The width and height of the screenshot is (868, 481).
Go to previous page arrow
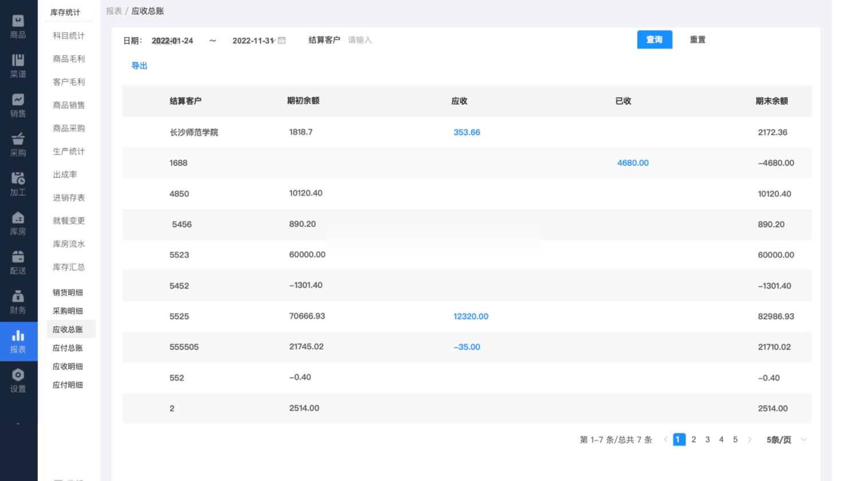665,440
